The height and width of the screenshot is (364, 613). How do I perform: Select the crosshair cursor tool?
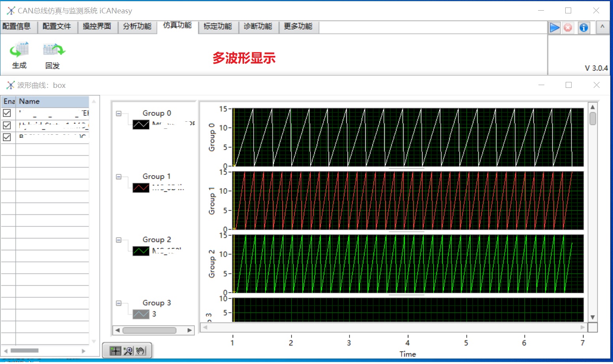pyautogui.click(x=115, y=351)
